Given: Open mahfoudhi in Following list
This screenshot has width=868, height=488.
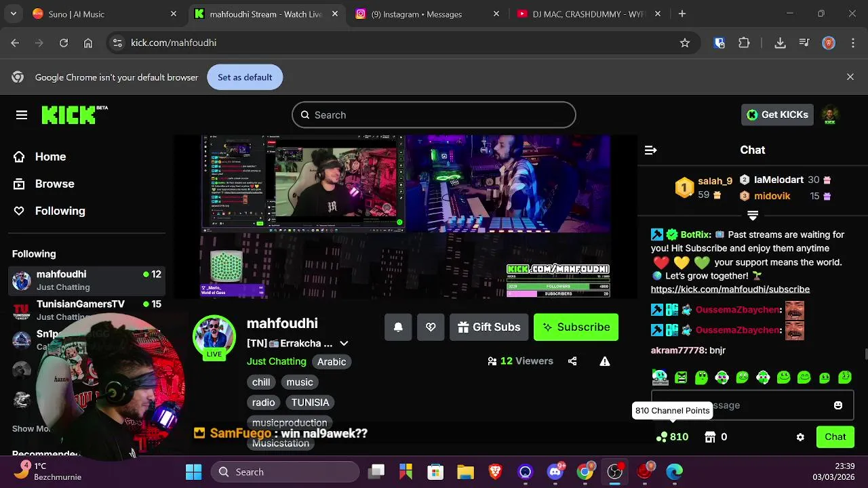Looking at the screenshot, I should pos(87,280).
